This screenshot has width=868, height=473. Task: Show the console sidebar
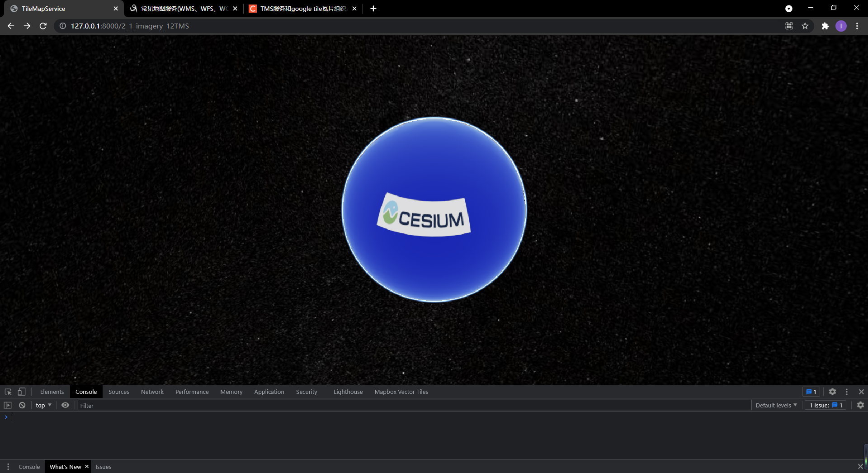[x=8, y=405]
